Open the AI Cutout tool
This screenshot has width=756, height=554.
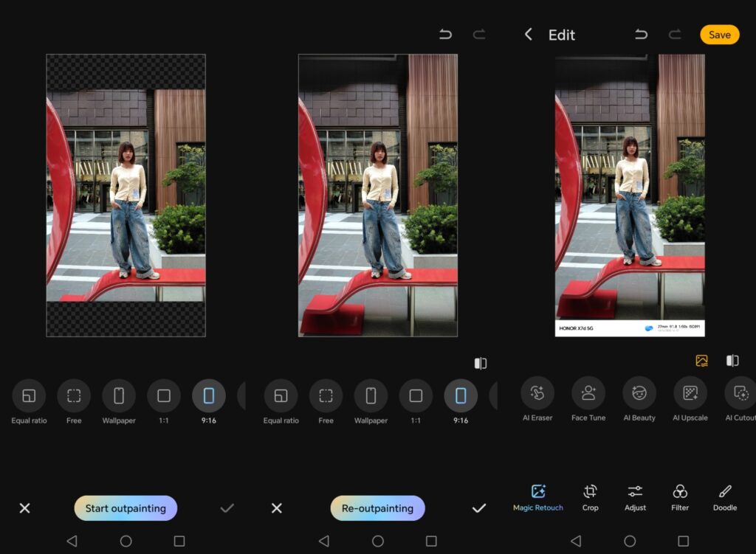pyautogui.click(x=740, y=394)
